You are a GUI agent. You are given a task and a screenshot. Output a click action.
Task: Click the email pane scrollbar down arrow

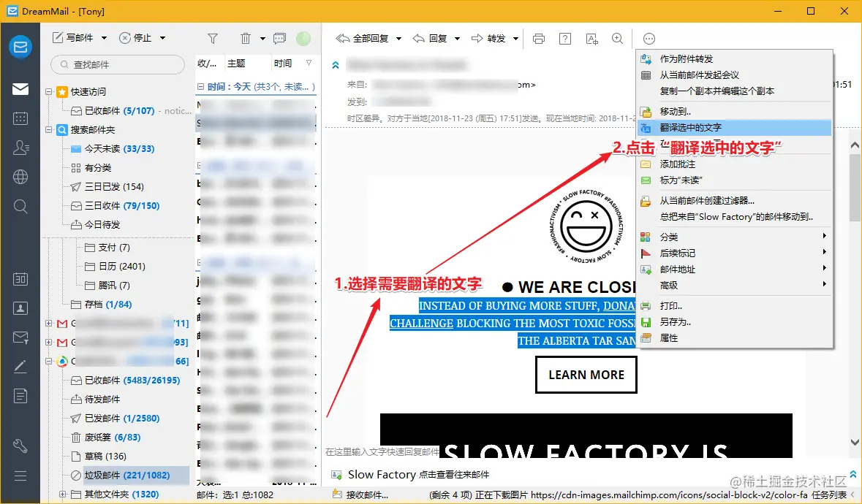855,442
